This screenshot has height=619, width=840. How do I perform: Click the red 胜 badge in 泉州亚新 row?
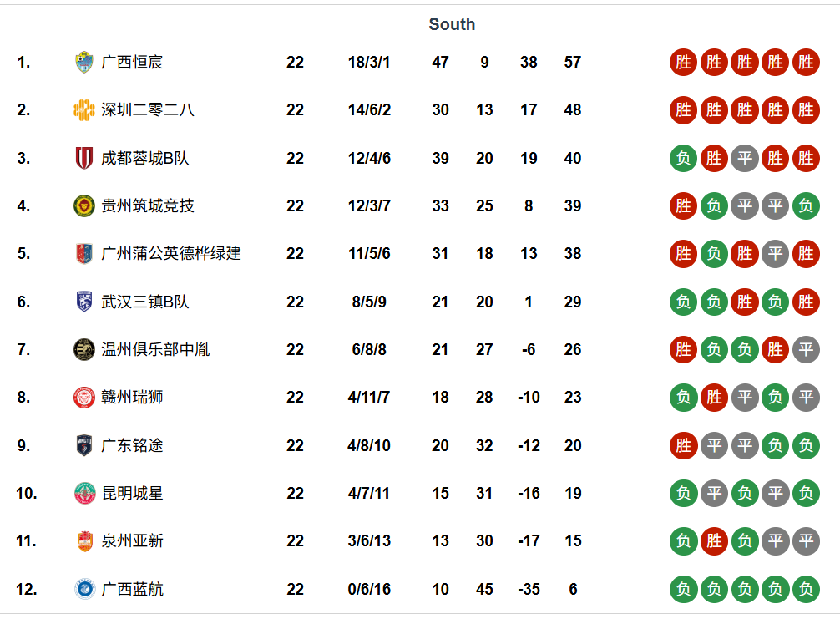pos(714,540)
